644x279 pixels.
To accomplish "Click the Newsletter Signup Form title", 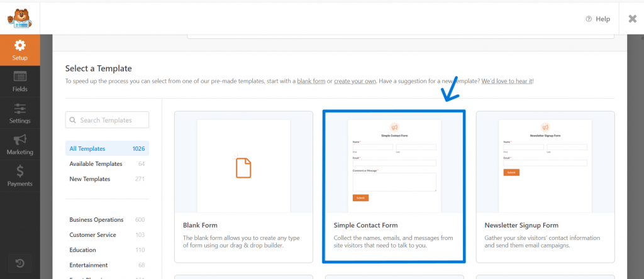I will click(521, 225).
